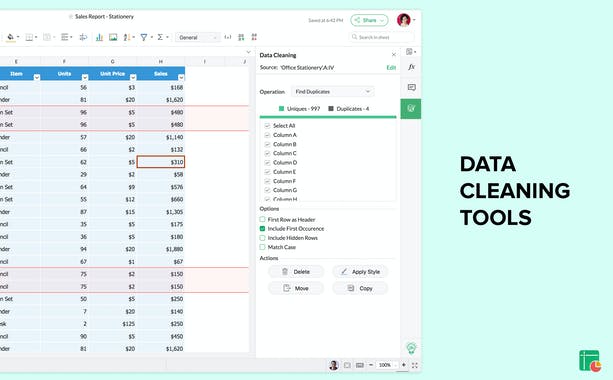Uncheck Column F checkbox
The image size is (613, 380).
[267, 181]
